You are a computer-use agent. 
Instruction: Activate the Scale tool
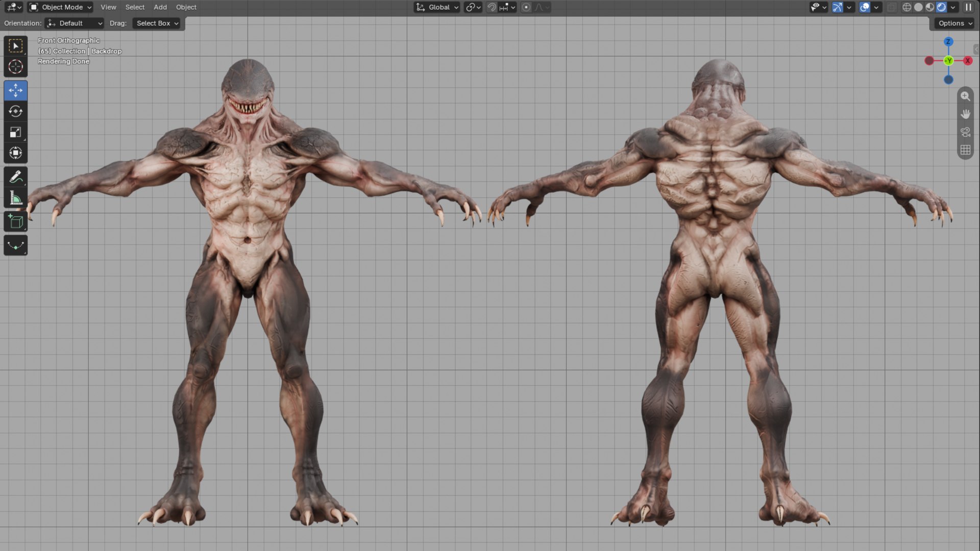coord(15,132)
